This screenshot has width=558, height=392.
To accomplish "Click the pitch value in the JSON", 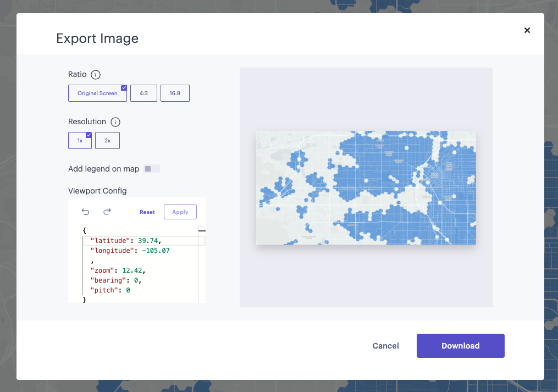I will pyautogui.click(x=128, y=290).
